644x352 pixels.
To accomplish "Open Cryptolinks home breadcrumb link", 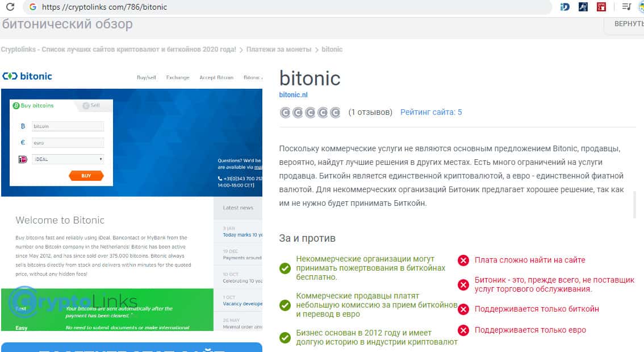I will (x=118, y=49).
